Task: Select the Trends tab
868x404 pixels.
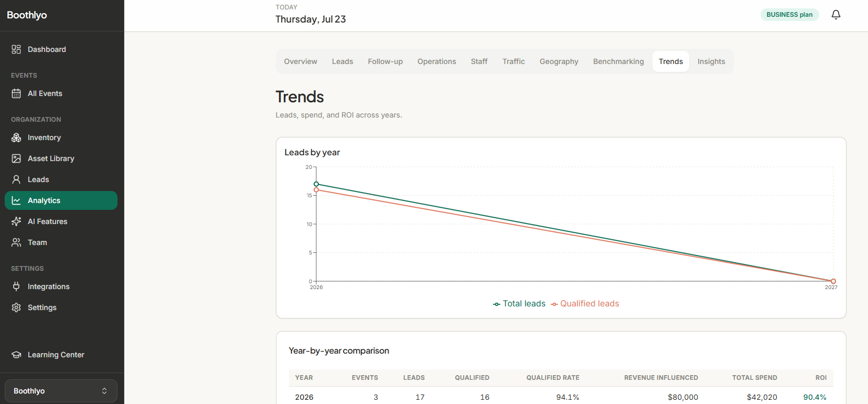Action: (671, 61)
